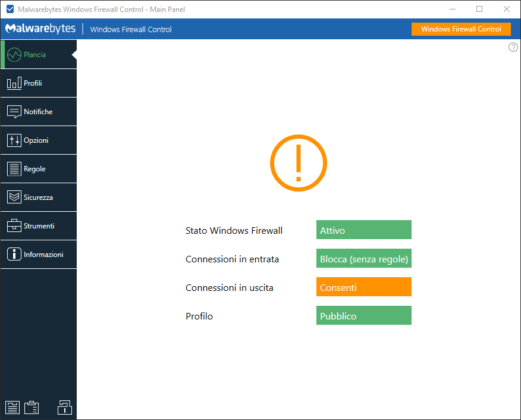Open rules panel icon at sidebar bottom
521x420 pixels.
click(12, 408)
